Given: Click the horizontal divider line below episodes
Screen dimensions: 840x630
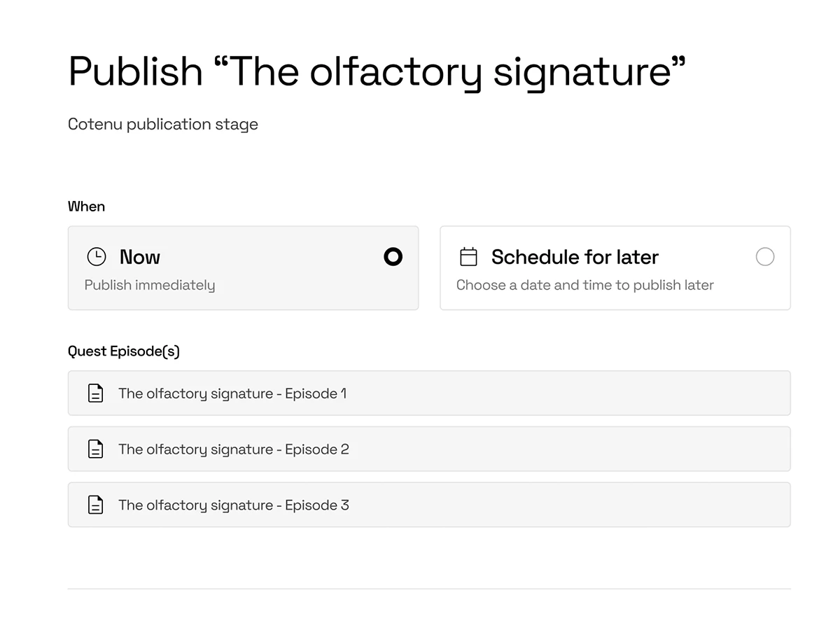Looking at the screenshot, I should 428,589.
